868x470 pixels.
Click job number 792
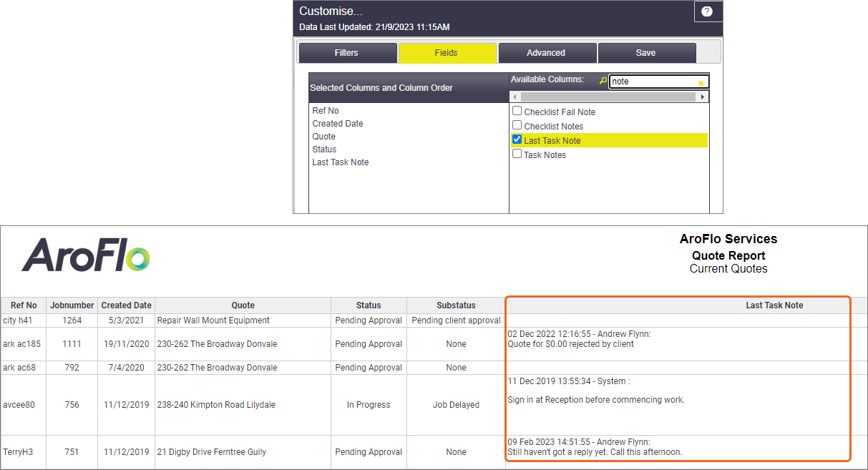pyautogui.click(x=72, y=368)
